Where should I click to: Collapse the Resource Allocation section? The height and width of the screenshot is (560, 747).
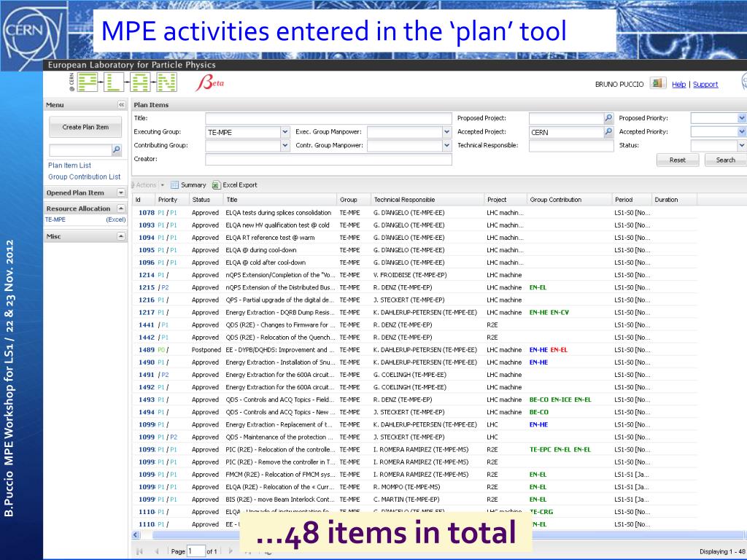tap(121, 209)
